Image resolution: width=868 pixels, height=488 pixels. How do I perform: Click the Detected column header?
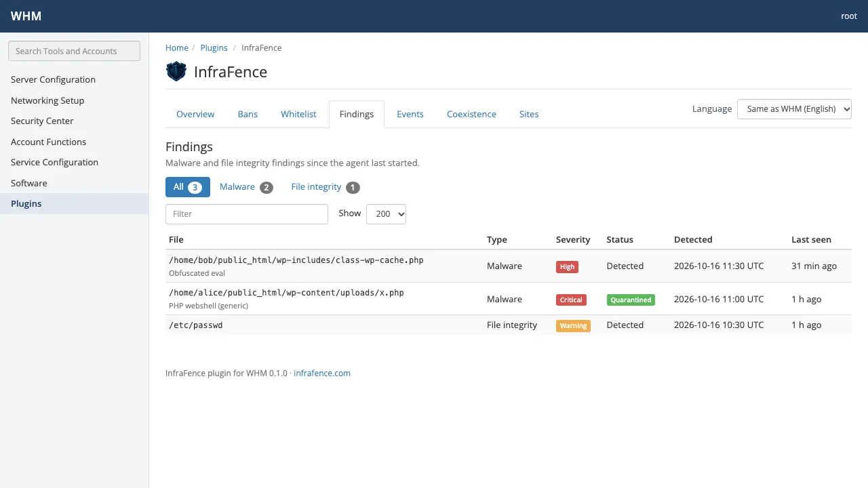693,240
